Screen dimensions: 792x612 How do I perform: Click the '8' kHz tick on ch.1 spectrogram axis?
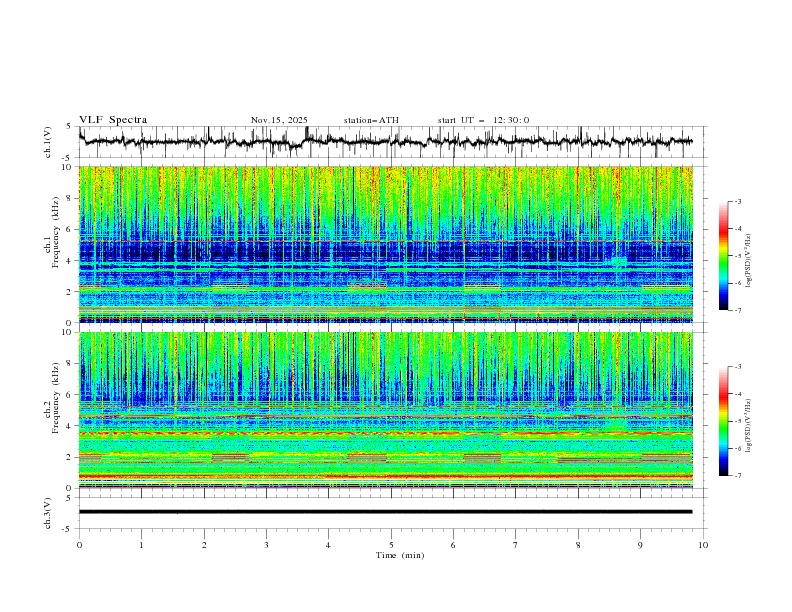(70, 198)
